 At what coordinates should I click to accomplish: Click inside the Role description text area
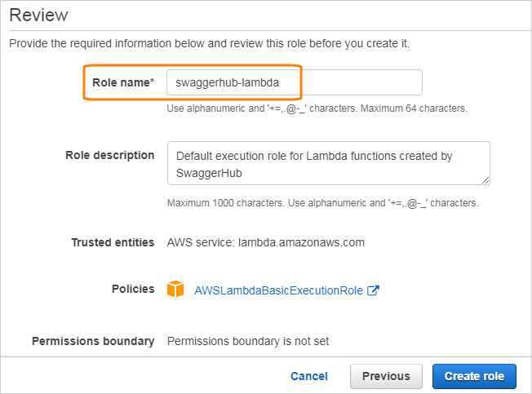point(328,163)
